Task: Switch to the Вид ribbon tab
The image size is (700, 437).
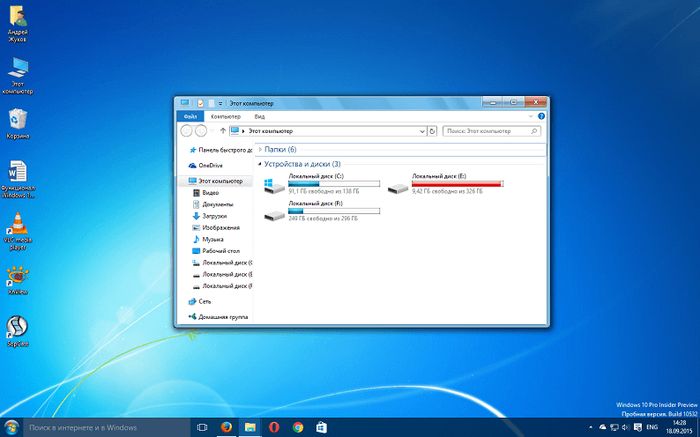Action: click(x=259, y=116)
